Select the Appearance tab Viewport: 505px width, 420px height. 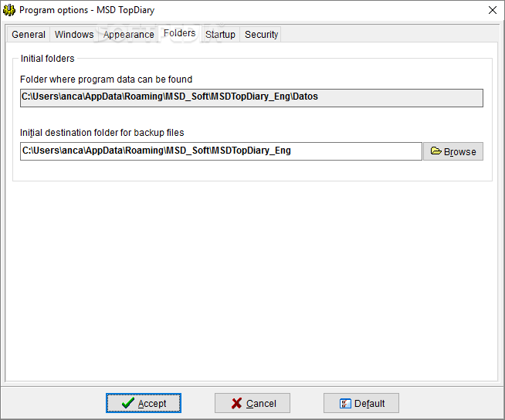(x=128, y=35)
